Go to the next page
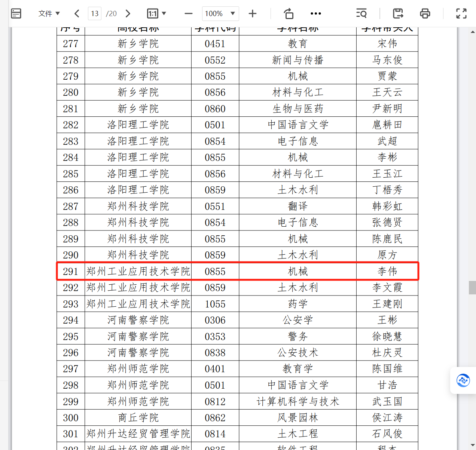Viewport: 476px width, 450px height. point(128,14)
